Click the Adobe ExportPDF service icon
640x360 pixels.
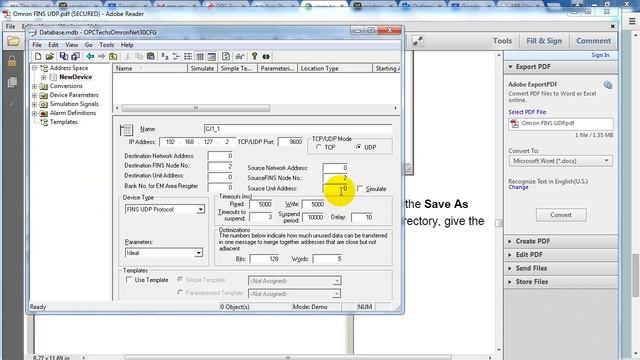point(608,85)
